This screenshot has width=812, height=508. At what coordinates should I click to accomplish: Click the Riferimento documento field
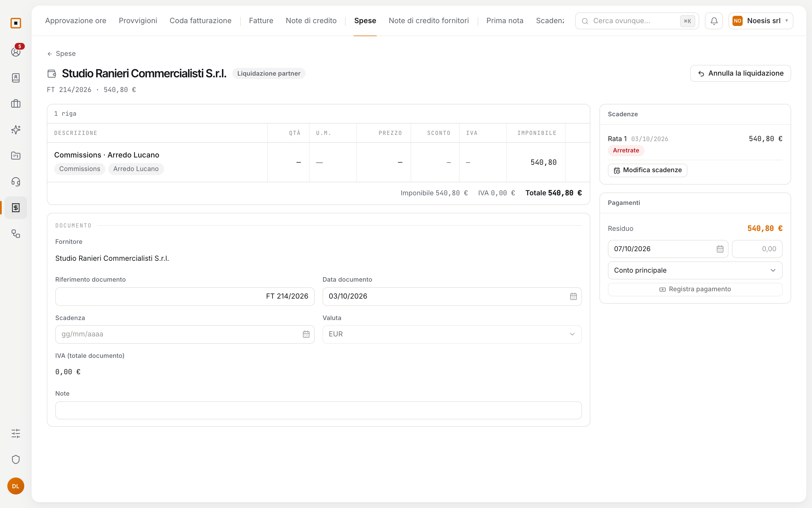pyautogui.click(x=185, y=296)
